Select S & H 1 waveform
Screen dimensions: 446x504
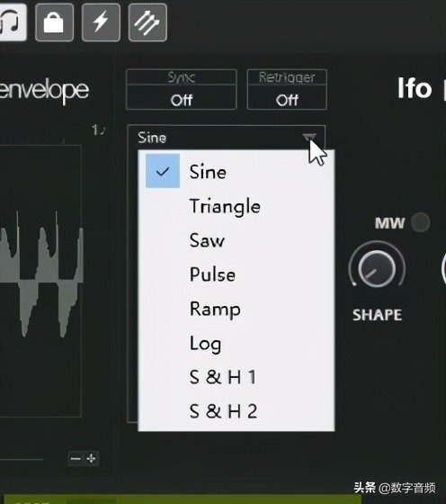pos(236,377)
